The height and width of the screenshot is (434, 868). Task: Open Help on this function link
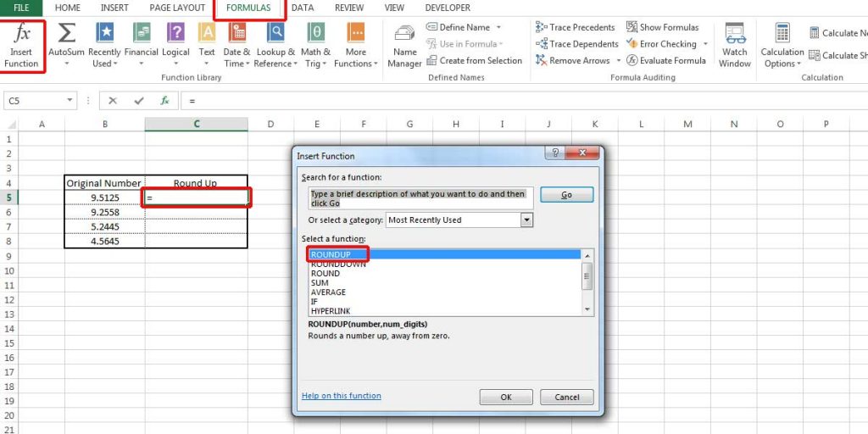(342, 396)
